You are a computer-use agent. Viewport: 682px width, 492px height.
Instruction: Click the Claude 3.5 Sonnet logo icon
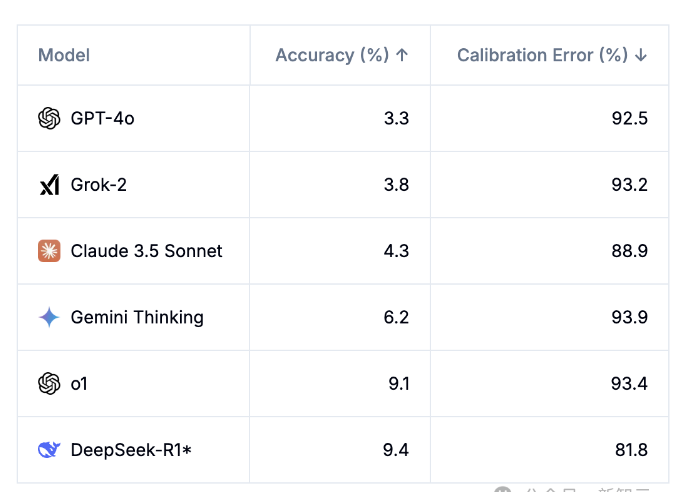click(49, 251)
